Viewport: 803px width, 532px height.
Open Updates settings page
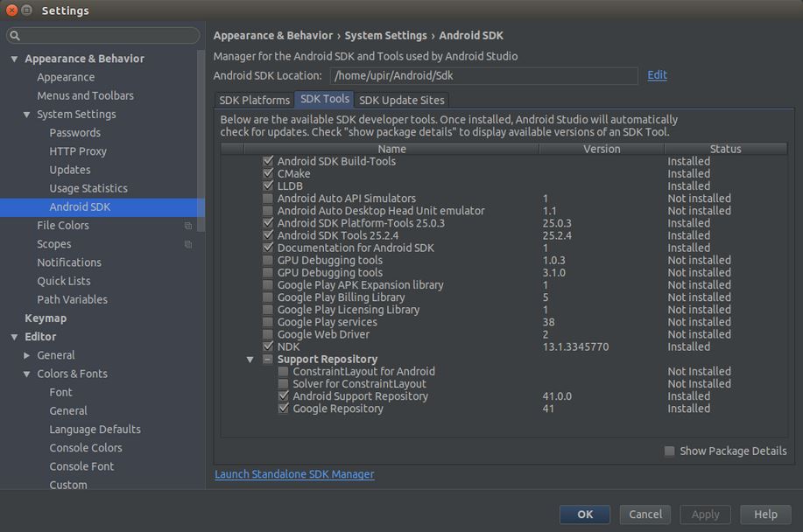coord(70,170)
